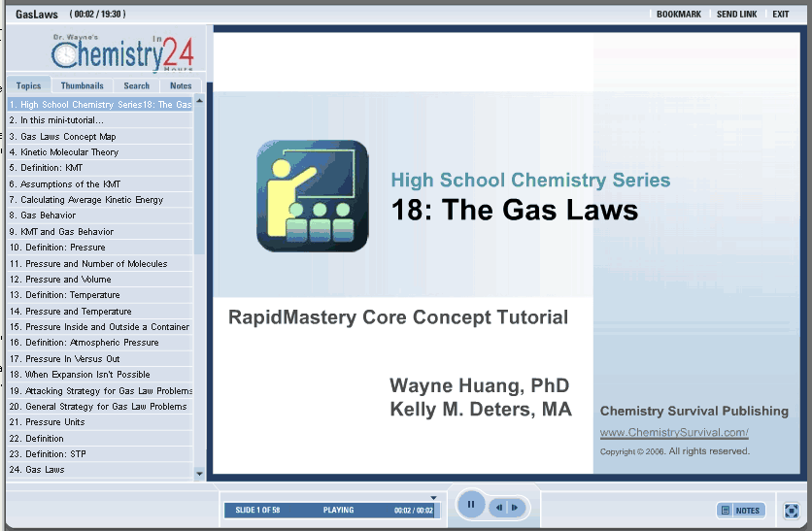Open the www.ChemistrySurvival.com link
The height and width of the screenshot is (531, 812).
point(674,433)
